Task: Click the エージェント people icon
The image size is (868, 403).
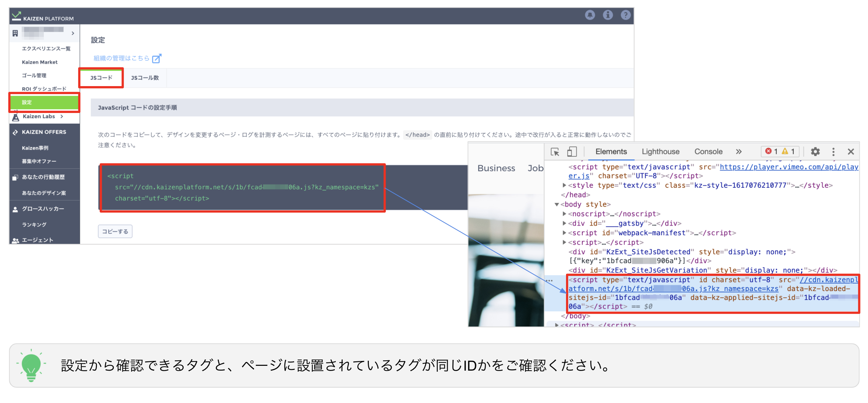Action: [16, 240]
